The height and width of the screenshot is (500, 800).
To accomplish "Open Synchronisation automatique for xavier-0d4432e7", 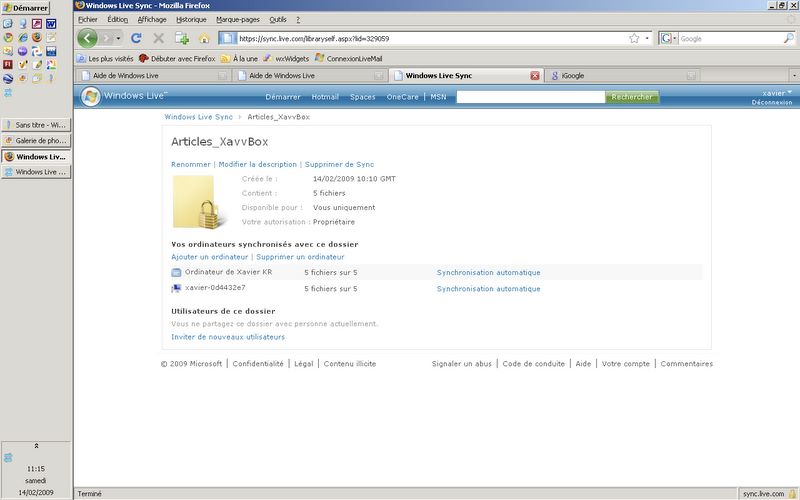I will click(x=488, y=289).
